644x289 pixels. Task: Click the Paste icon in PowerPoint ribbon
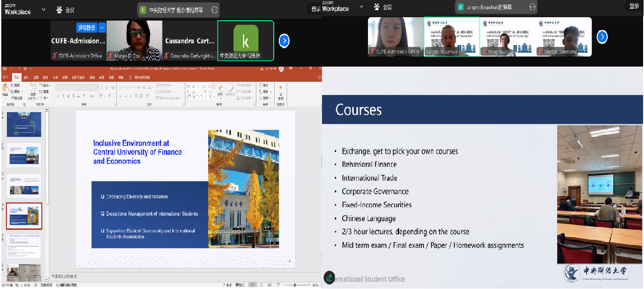pyautogui.click(x=6, y=90)
